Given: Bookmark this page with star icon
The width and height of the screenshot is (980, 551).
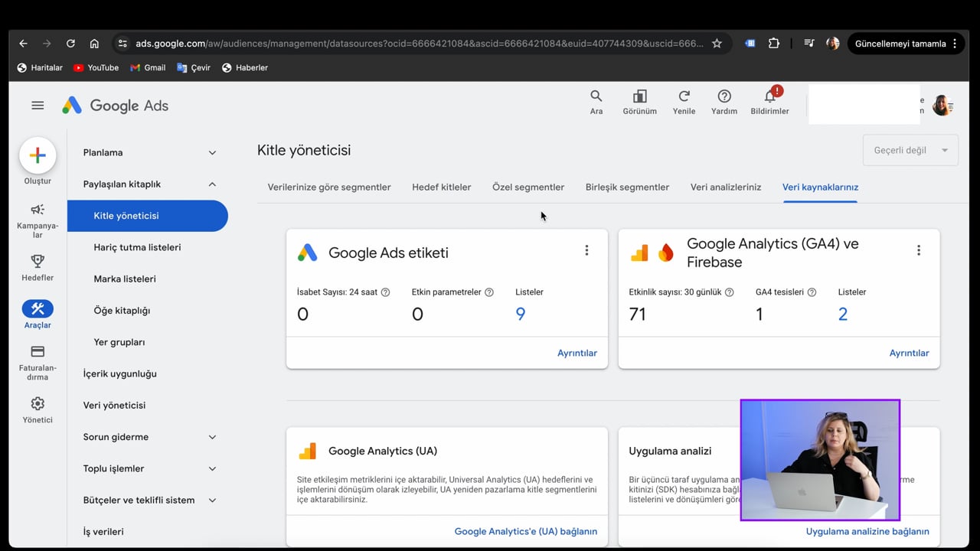Looking at the screenshot, I should pos(717,44).
